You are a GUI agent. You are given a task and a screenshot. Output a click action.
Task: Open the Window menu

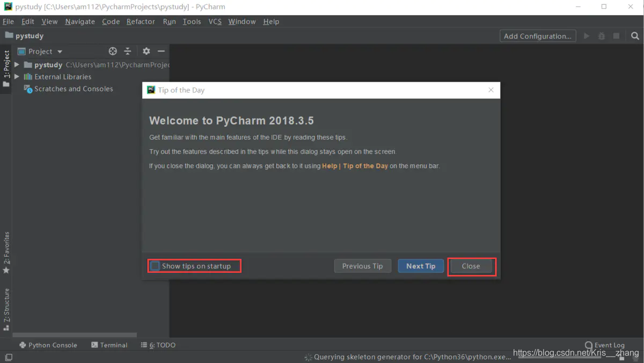[242, 21]
